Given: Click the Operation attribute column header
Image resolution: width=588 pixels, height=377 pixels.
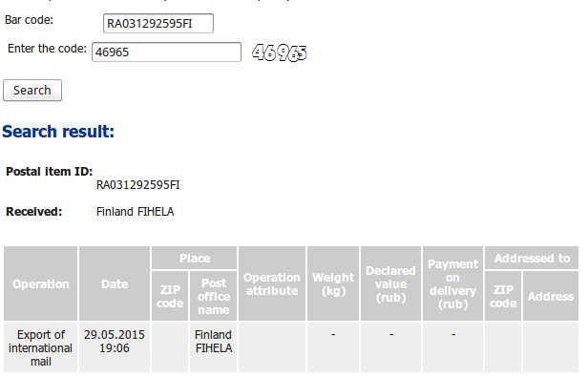Looking at the screenshot, I should coord(272,284).
